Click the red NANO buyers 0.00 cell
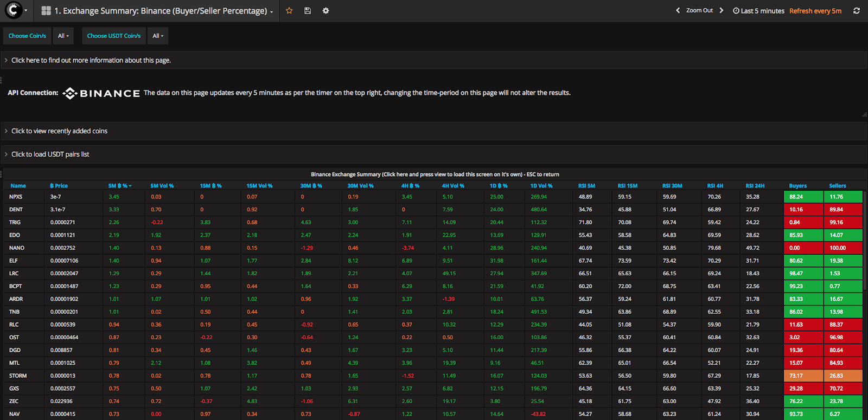 (803, 248)
